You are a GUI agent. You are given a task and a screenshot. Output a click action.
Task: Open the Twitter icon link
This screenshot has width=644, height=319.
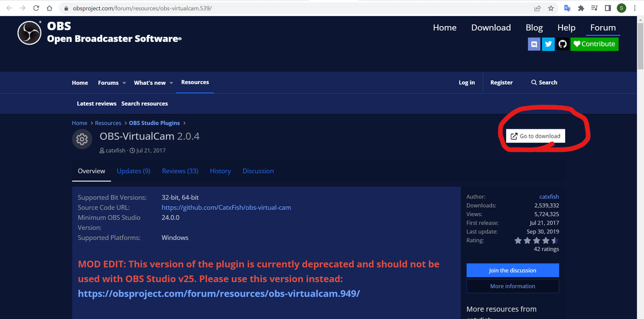[x=548, y=44]
